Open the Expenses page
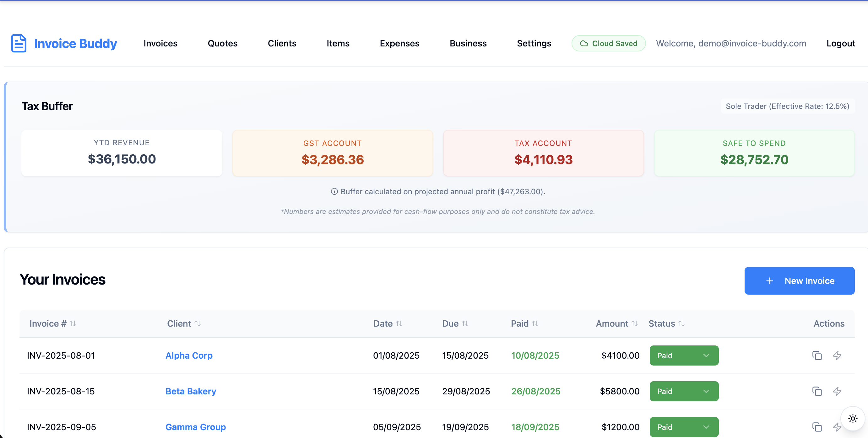 399,43
